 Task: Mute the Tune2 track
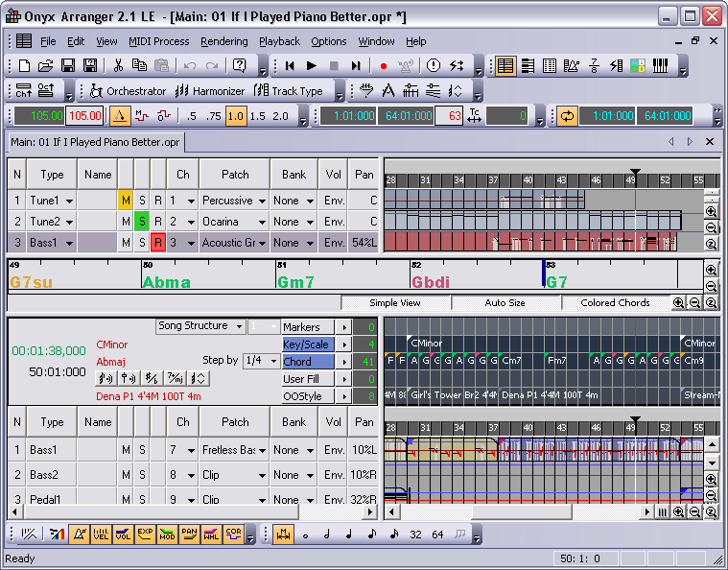pos(126,222)
